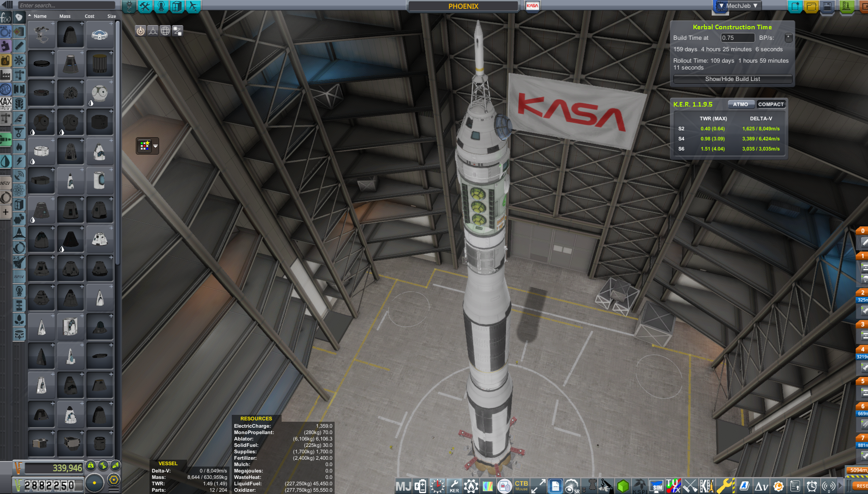This screenshot has width=868, height=494.
Task: Sort parts by Cost
Action: pos(90,16)
